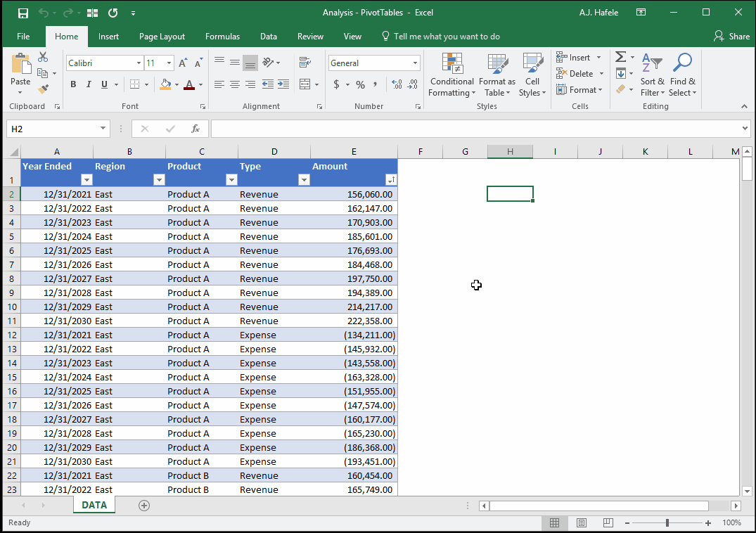
Task: Open the Calibri font name dropdown
Action: click(x=139, y=63)
